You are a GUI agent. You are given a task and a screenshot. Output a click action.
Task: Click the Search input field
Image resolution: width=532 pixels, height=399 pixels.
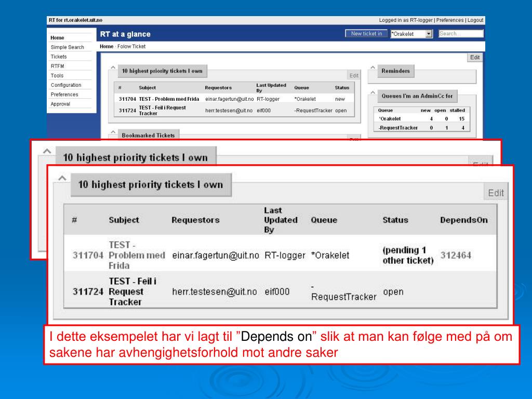click(x=461, y=34)
